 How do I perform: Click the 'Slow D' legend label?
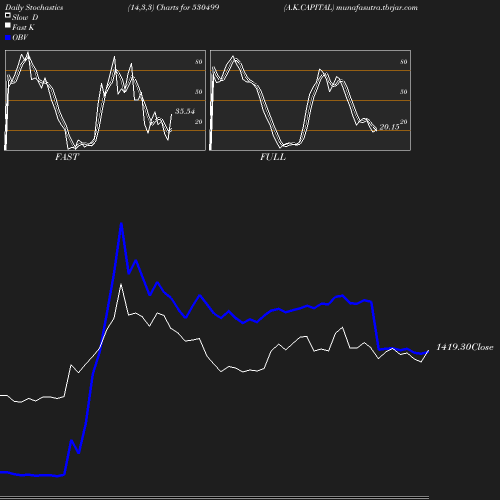[x=25, y=17]
